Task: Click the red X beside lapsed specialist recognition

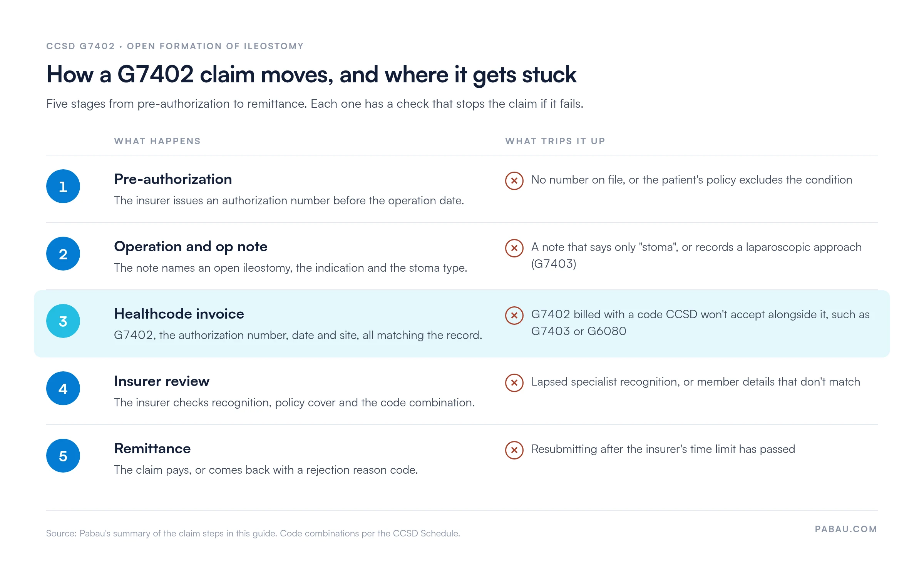Action: click(514, 383)
